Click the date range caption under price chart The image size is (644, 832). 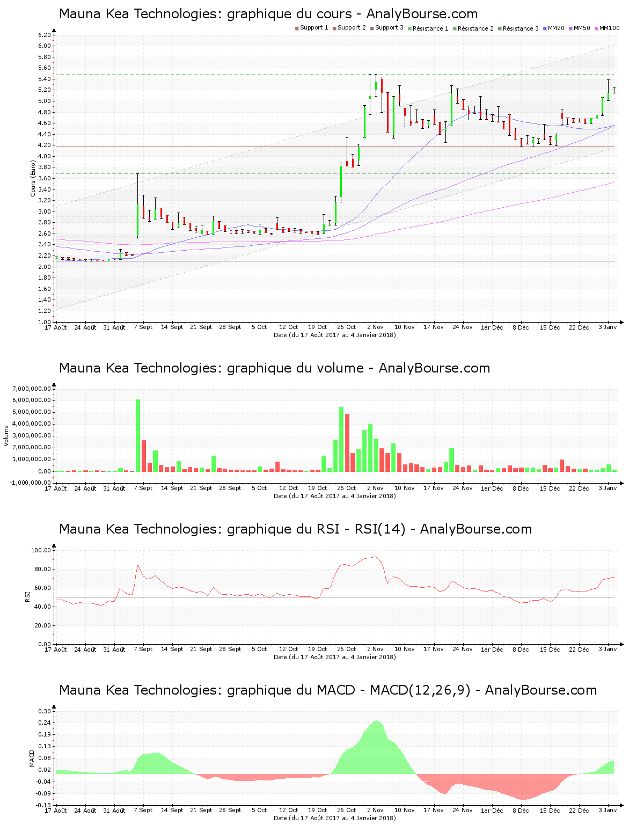[335, 335]
